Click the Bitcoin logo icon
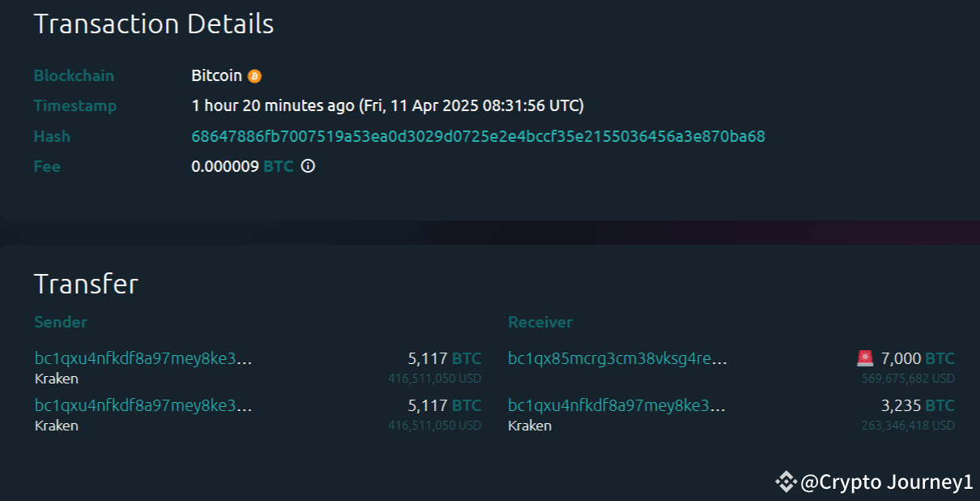This screenshot has width=980, height=501. pos(254,75)
